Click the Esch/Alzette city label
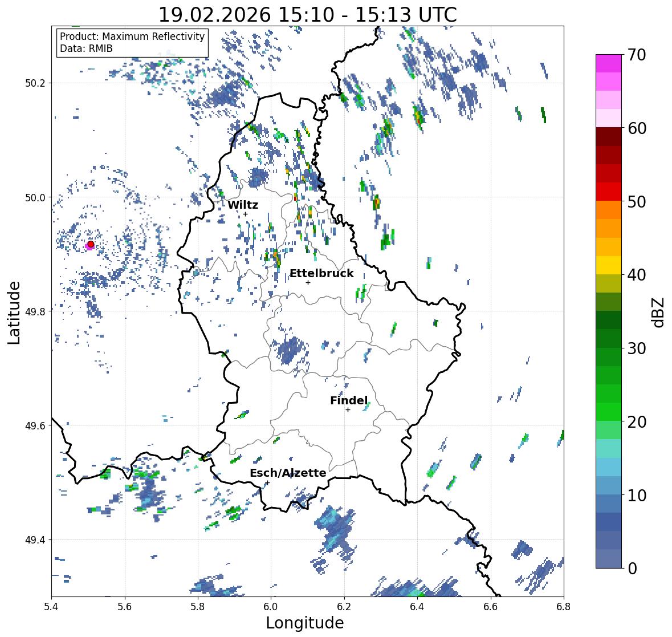Screen dimensions: 672x637 click(288, 473)
